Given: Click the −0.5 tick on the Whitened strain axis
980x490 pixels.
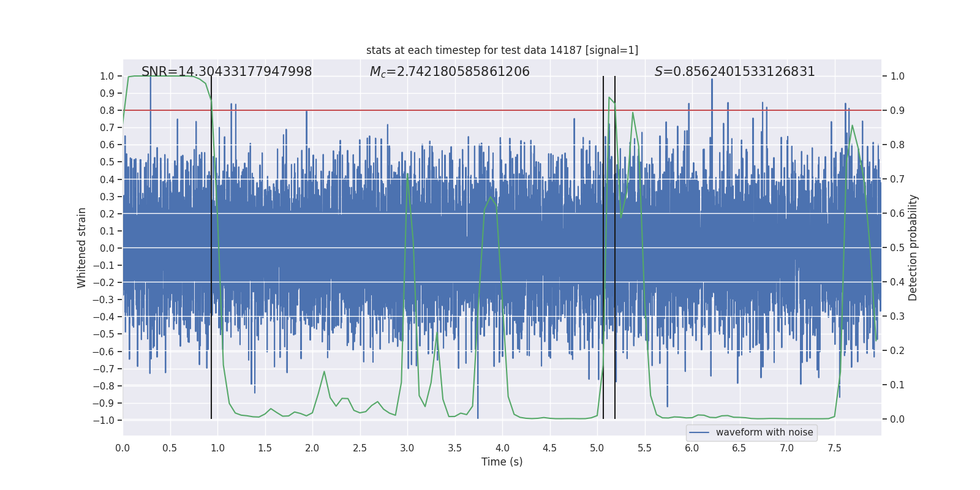Looking at the screenshot, I should 104,334.
